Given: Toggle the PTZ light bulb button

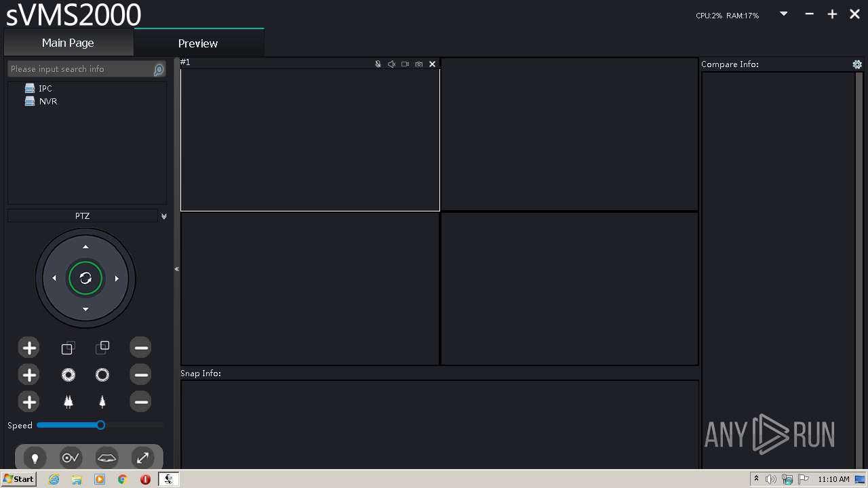Looking at the screenshot, I should (x=35, y=458).
